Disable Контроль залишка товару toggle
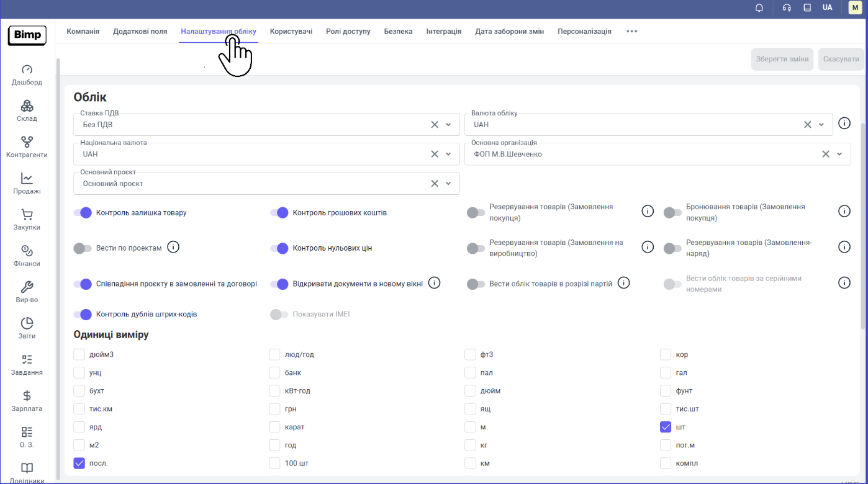 tap(83, 213)
